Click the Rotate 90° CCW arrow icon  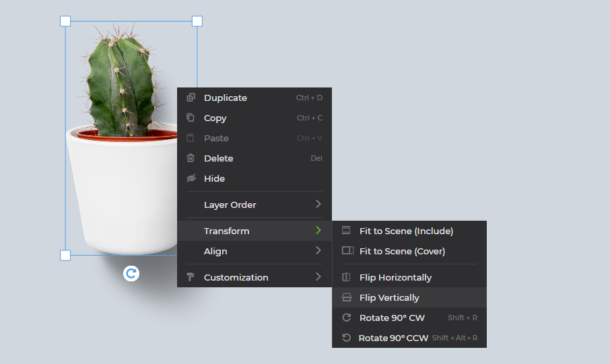tap(346, 338)
